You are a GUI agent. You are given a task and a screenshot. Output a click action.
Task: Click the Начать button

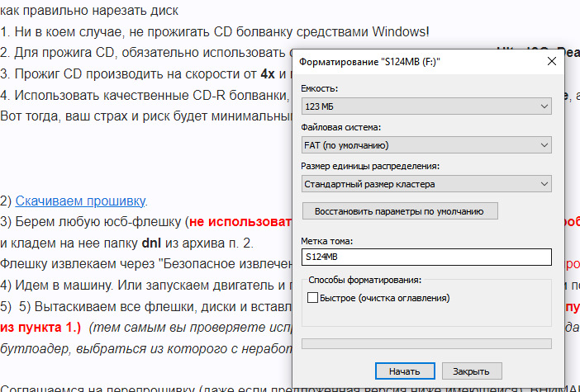[x=404, y=371]
